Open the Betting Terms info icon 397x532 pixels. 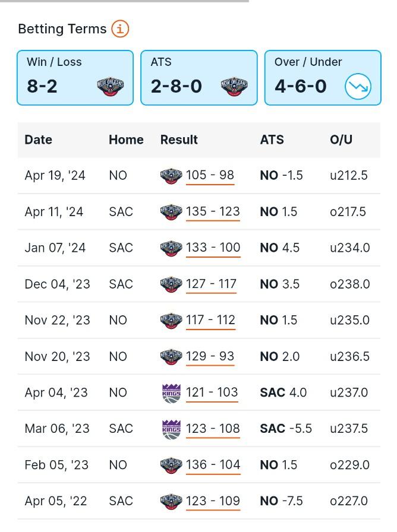pyautogui.click(x=120, y=29)
